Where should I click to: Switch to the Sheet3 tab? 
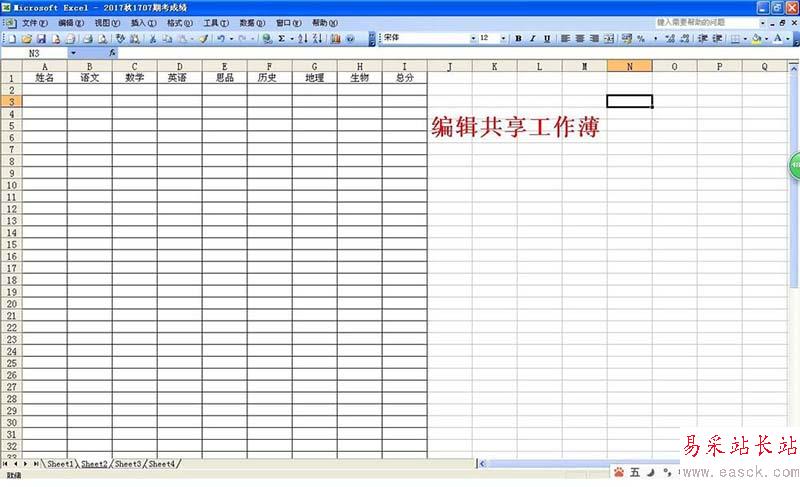coord(128,464)
